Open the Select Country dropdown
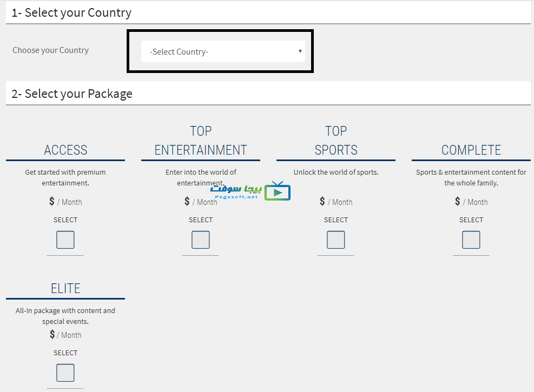This screenshot has width=534, height=392. [x=222, y=52]
